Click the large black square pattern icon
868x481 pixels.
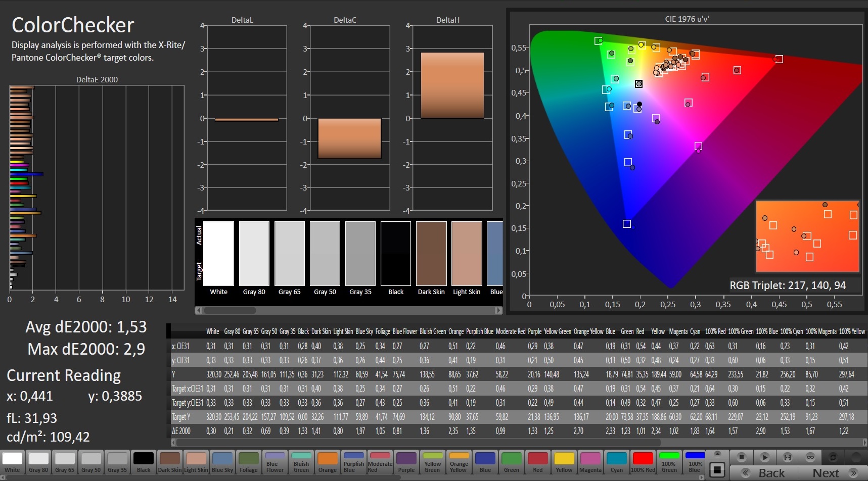click(717, 470)
